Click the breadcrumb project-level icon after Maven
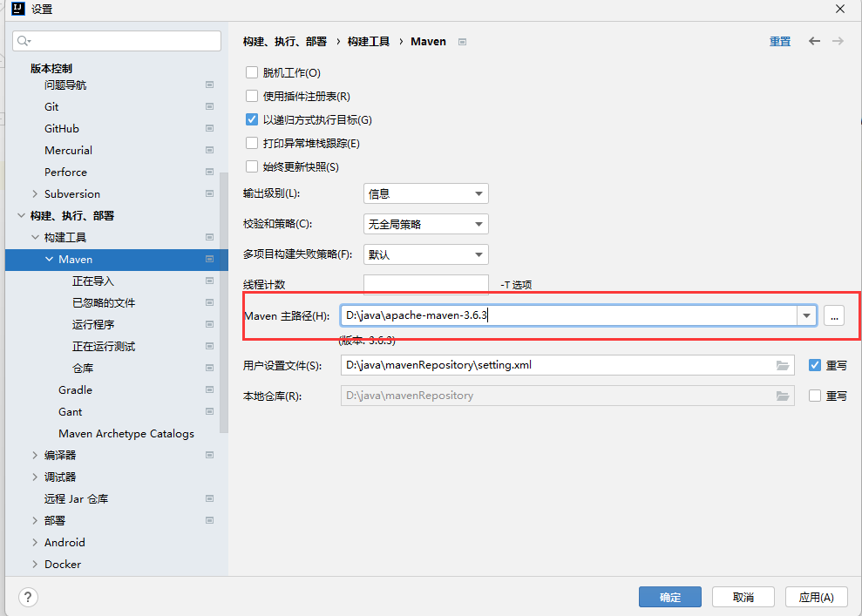 (x=462, y=42)
